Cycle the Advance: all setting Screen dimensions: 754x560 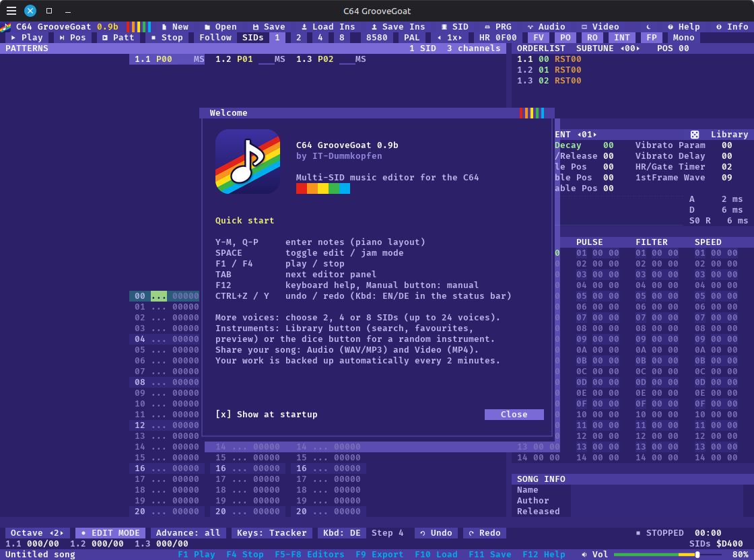(188, 532)
